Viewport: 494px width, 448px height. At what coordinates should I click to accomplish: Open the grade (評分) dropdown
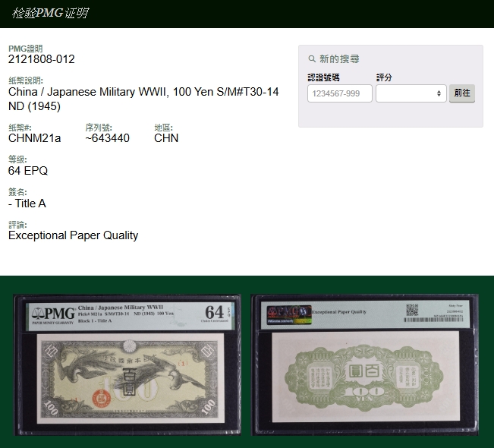[411, 93]
